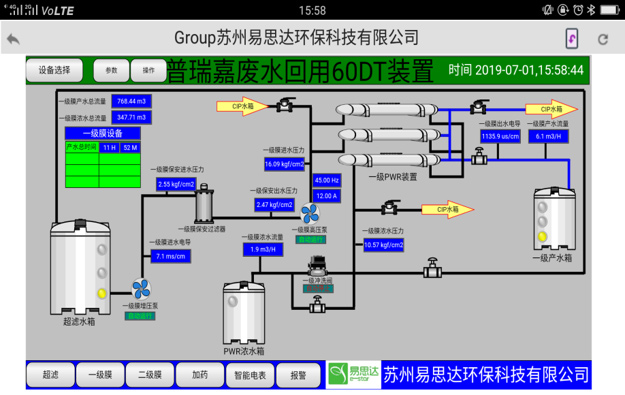
Task: Open the 智能电表 smart meter tab
Action: pyautogui.click(x=250, y=375)
